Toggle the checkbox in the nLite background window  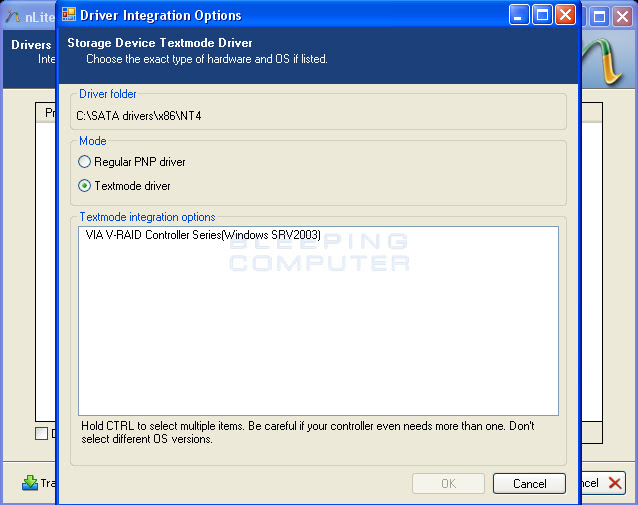pos(41,433)
